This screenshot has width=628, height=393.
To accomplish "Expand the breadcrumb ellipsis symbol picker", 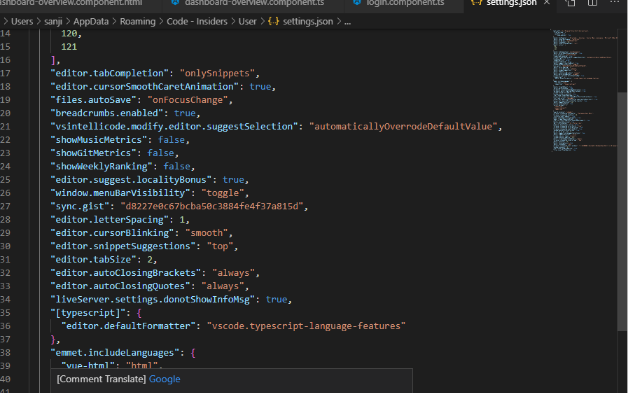I will coord(348,22).
